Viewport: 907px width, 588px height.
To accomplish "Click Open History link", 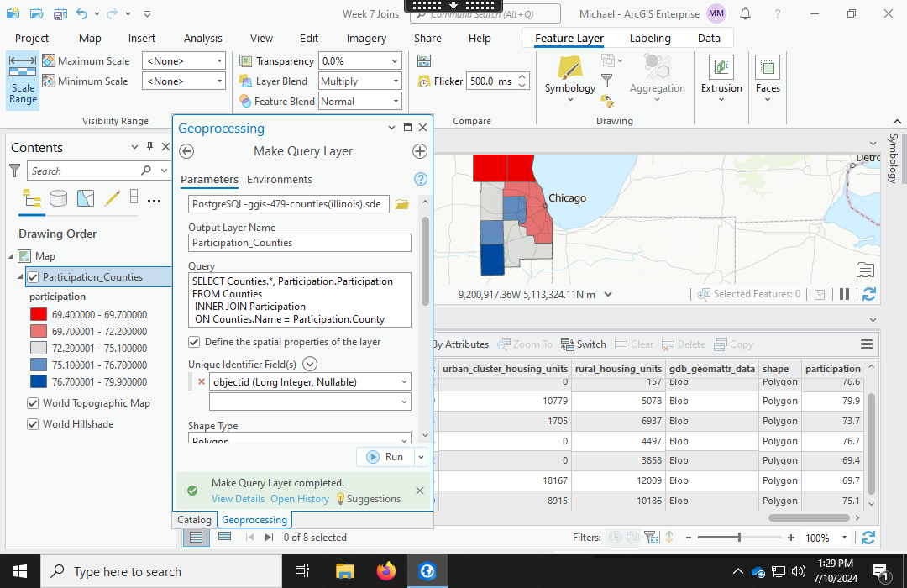I will [x=300, y=499].
